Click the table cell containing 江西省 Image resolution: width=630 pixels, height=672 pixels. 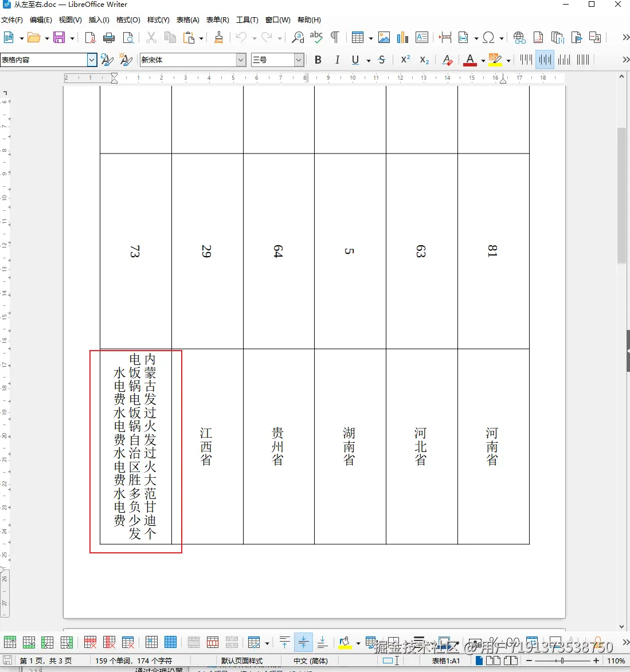(207, 447)
